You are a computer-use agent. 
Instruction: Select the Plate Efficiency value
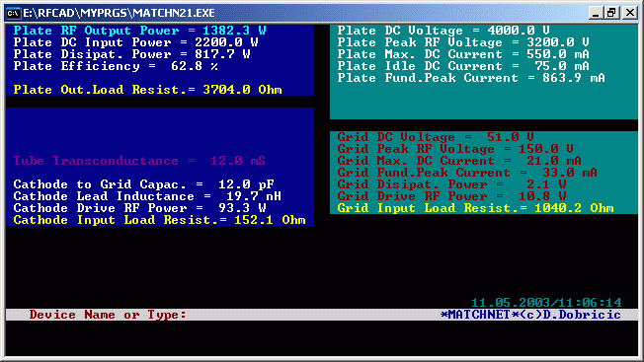(x=195, y=66)
